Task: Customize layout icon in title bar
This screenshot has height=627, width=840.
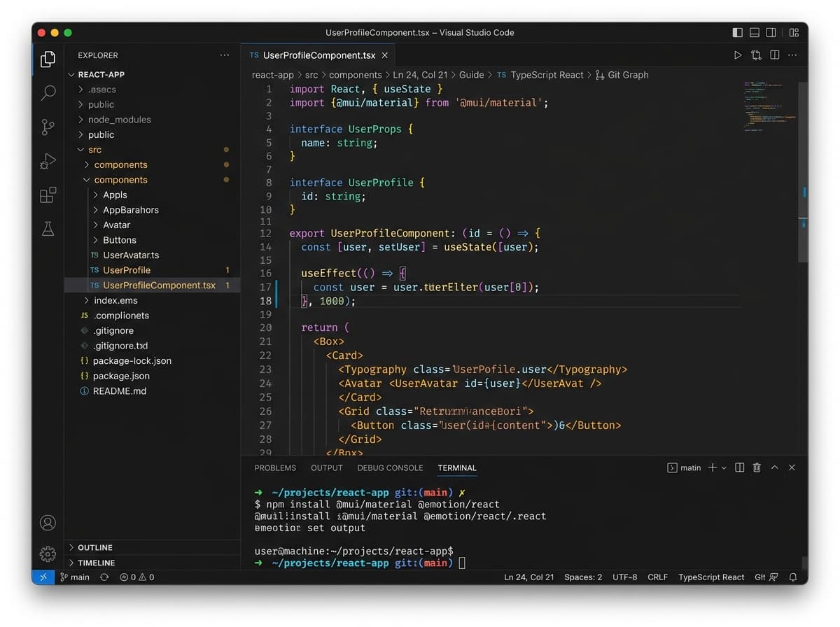Action: click(x=794, y=32)
